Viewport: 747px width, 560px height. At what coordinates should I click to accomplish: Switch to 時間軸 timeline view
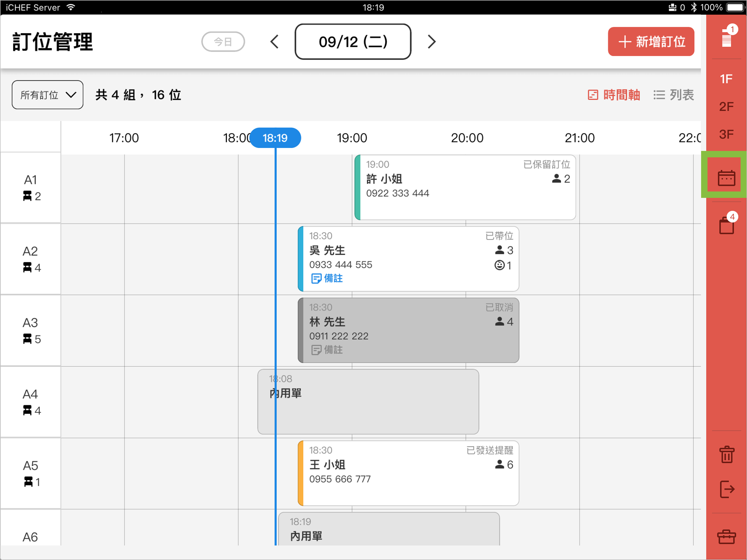(614, 95)
